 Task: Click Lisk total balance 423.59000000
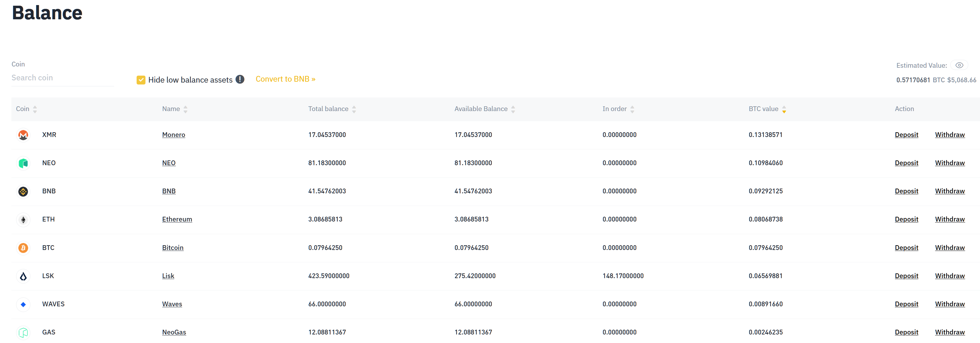[329, 276]
